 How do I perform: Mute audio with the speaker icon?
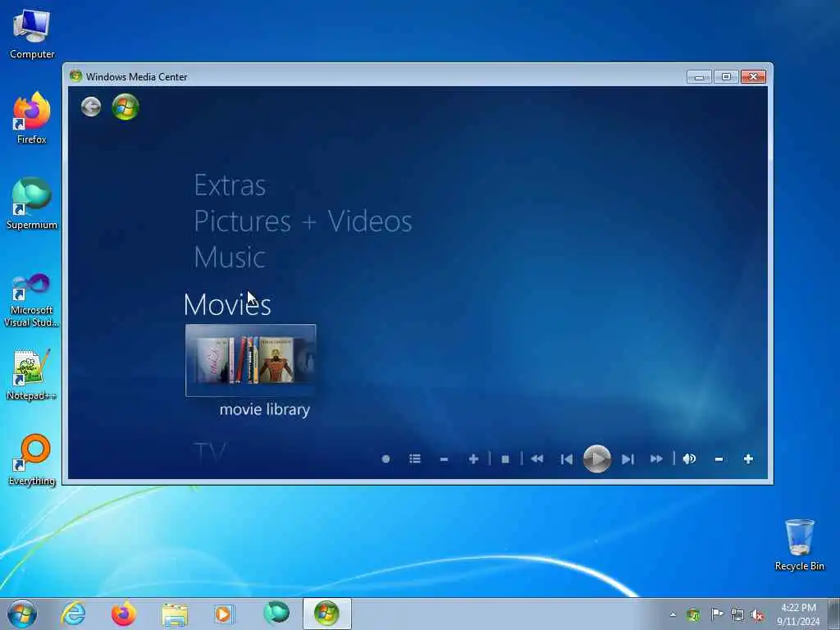689,459
